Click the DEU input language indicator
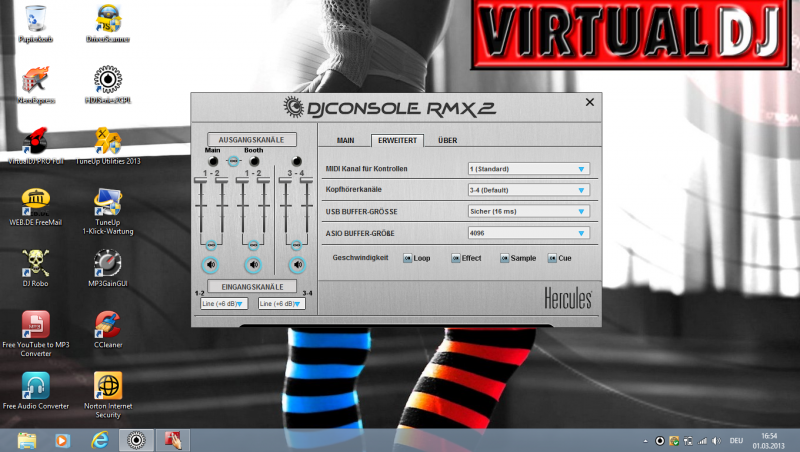 (x=736, y=441)
